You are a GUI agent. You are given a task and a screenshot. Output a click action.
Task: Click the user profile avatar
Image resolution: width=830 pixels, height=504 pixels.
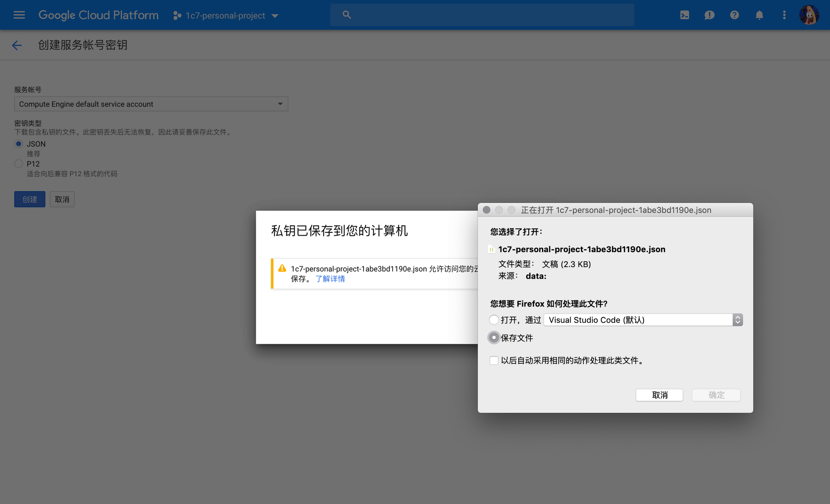[808, 15]
